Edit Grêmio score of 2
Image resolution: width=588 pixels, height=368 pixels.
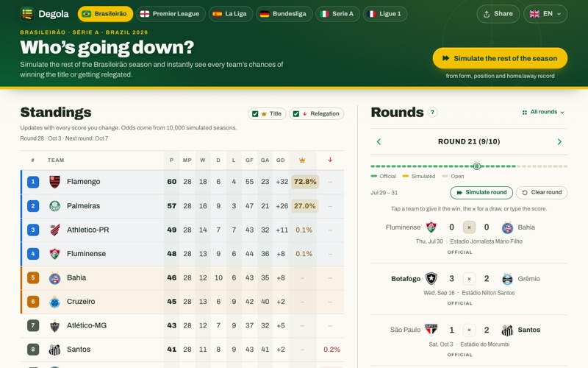click(487, 279)
